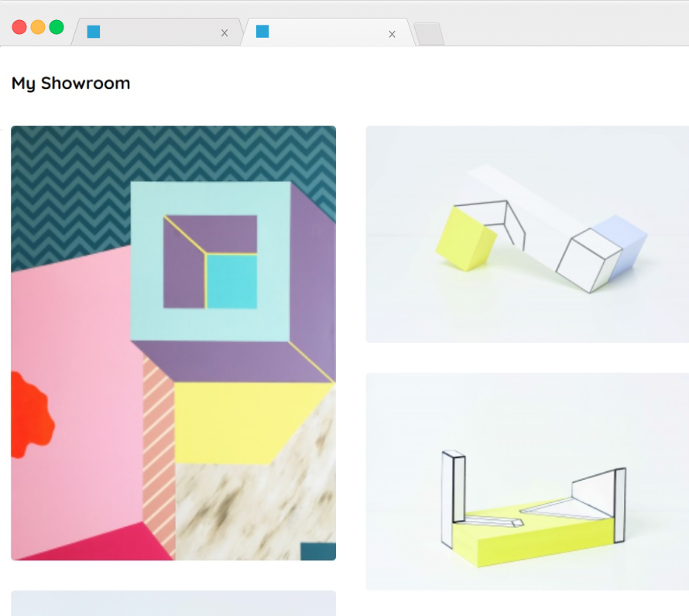Click the partially visible thumbnail at the bottom
This screenshot has height=616, width=689.
coord(173,604)
